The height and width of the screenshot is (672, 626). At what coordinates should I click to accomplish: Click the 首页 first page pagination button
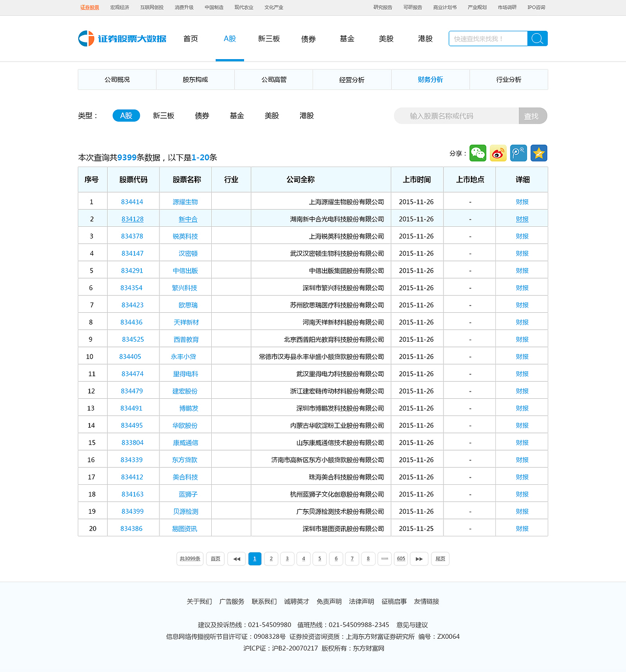215,559
